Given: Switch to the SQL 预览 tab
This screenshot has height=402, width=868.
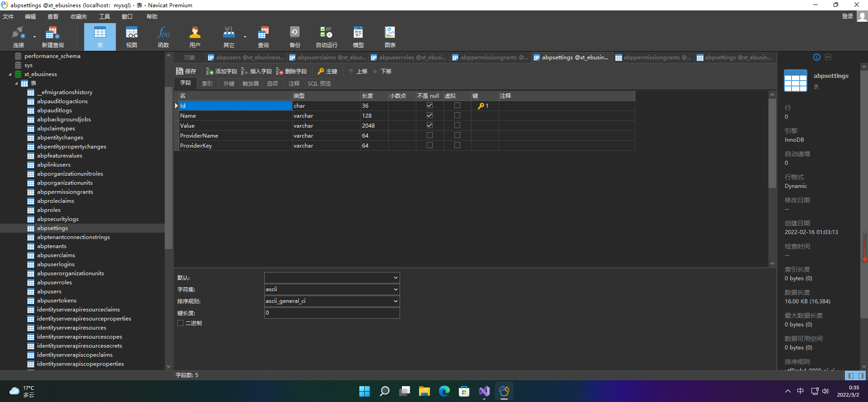Looking at the screenshot, I should click(320, 84).
